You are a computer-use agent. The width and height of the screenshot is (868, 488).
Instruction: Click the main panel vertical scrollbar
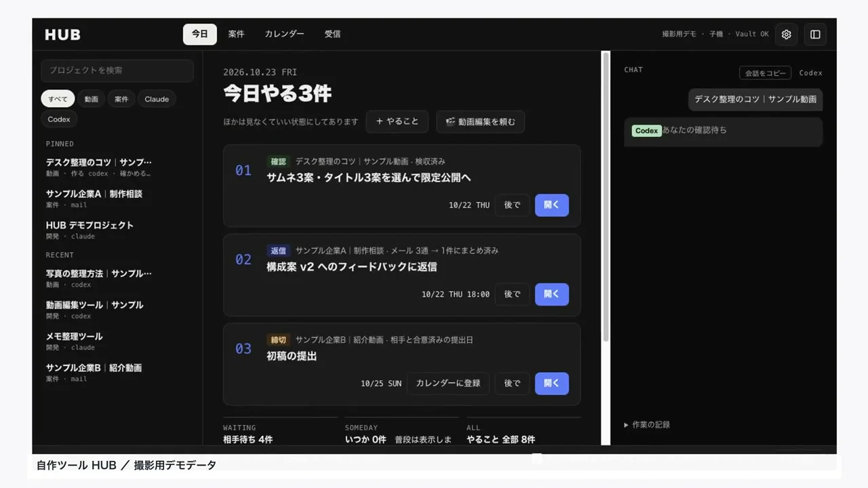tap(605, 197)
